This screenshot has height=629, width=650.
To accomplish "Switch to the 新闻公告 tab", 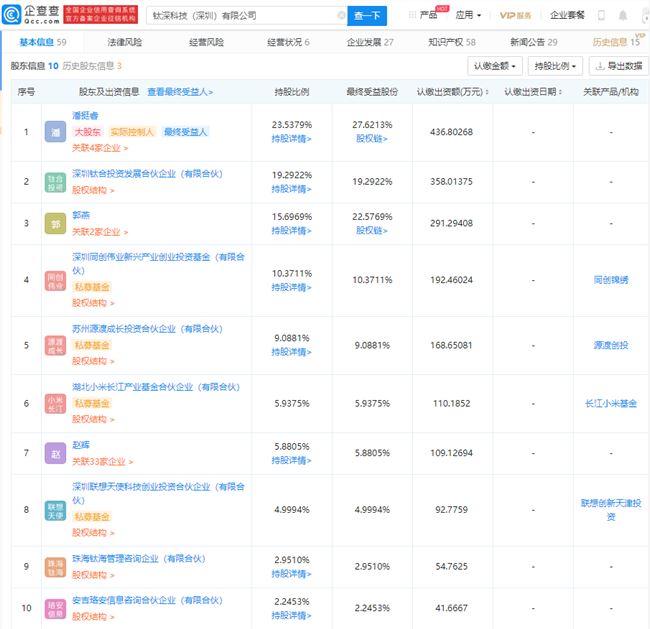I will (534, 42).
